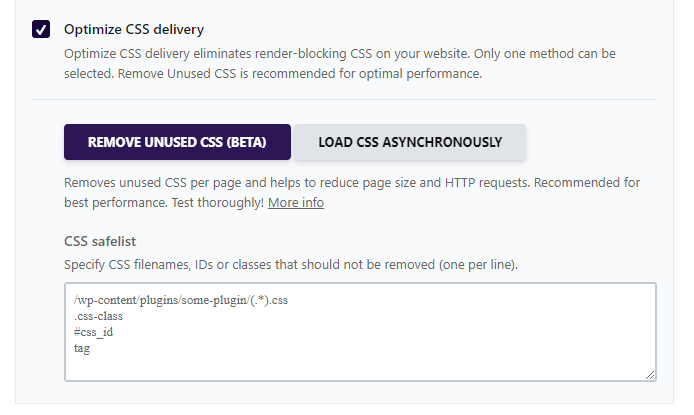
Task: Switch to Load CSS Asynchronously method
Action: click(x=410, y=142)
